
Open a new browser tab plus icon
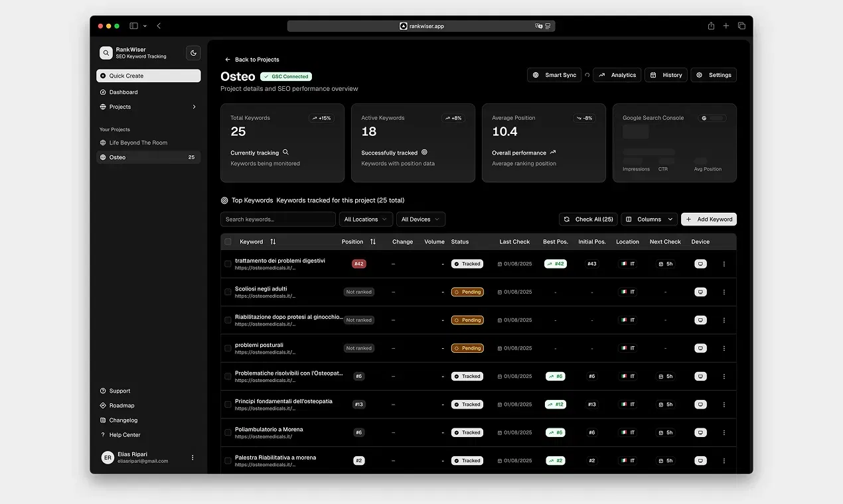(726, 26)
